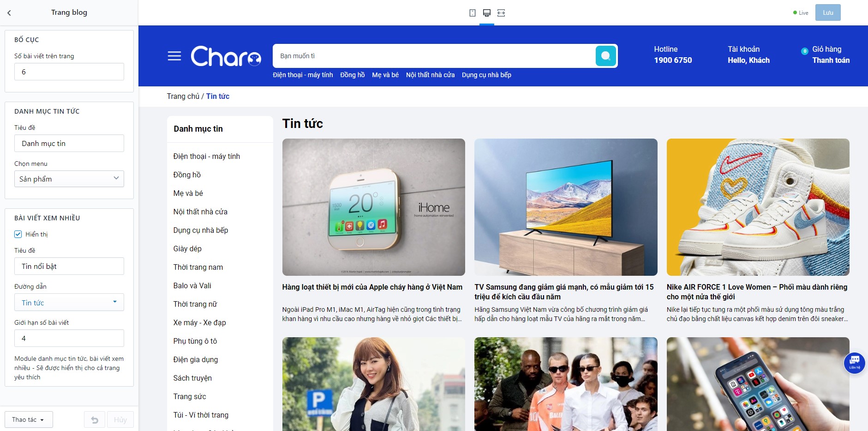868x431 pixels.
Task: Select sidebar Đồng hồ category
Action: coord(187,175)
